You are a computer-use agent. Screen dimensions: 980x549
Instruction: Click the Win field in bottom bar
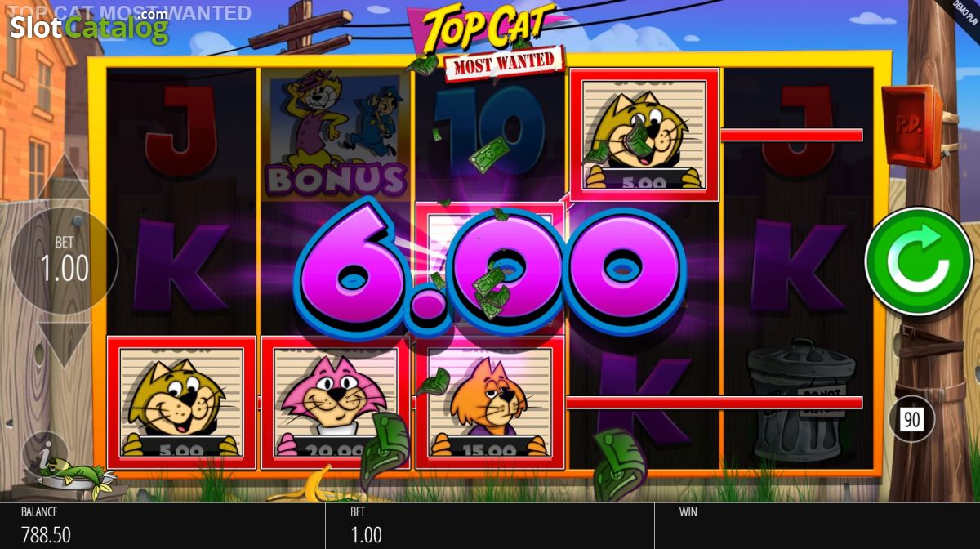(x=817, y=525)
